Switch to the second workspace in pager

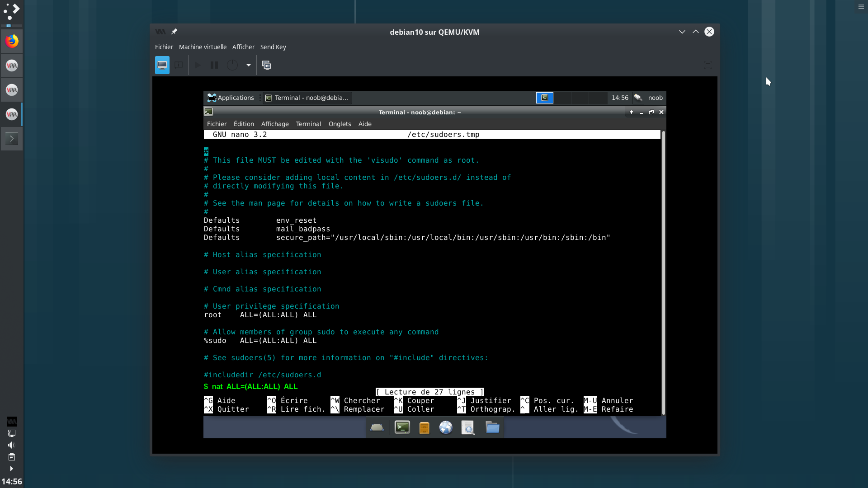(562, 98)
